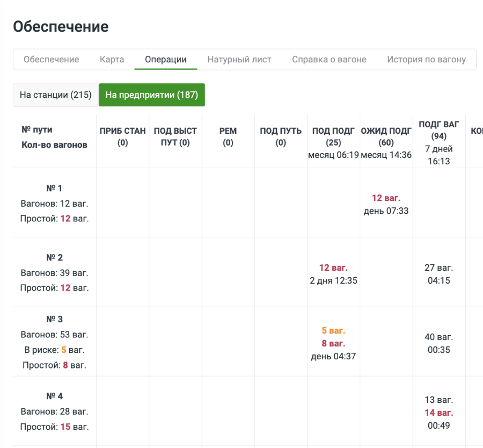Open the История по вагону tab
Image resolution: width=483 pixels, height=448 pixels.
(x=426, y=60)
